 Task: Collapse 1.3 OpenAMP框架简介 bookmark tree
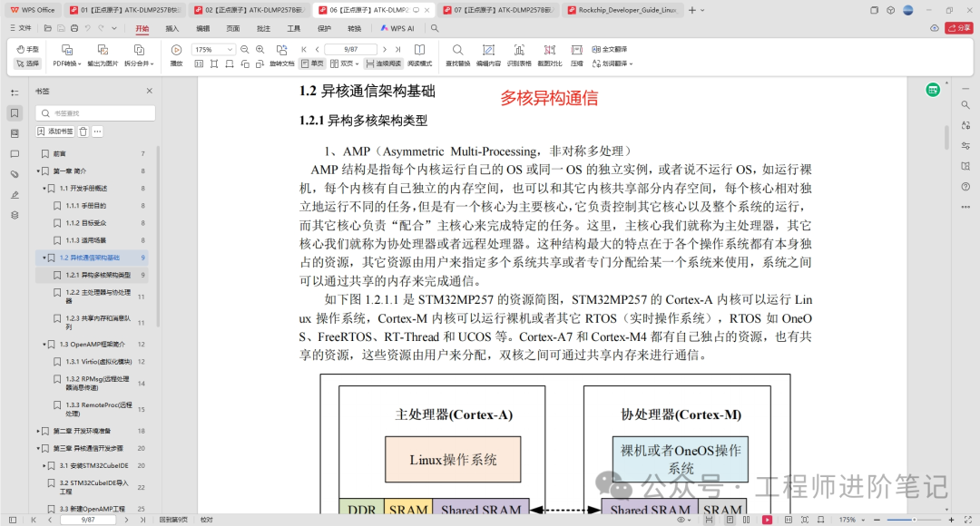click(44, 345)
